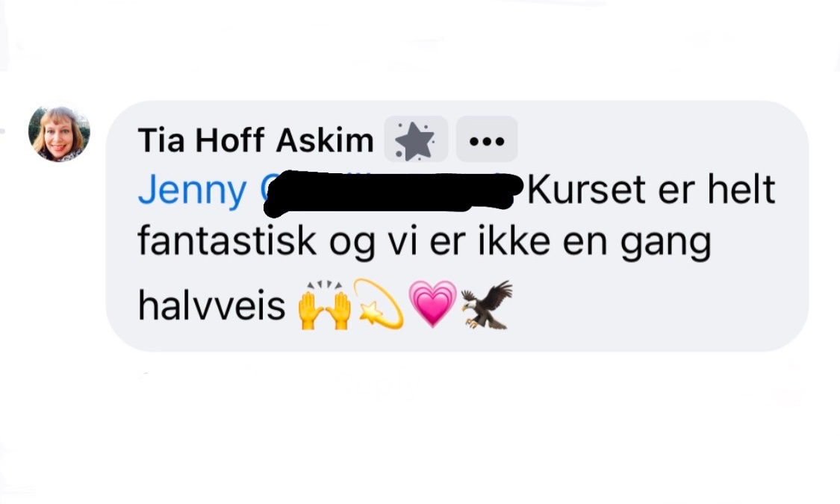
Task: Click the first name Tia in the header
Action: (161, 141)
